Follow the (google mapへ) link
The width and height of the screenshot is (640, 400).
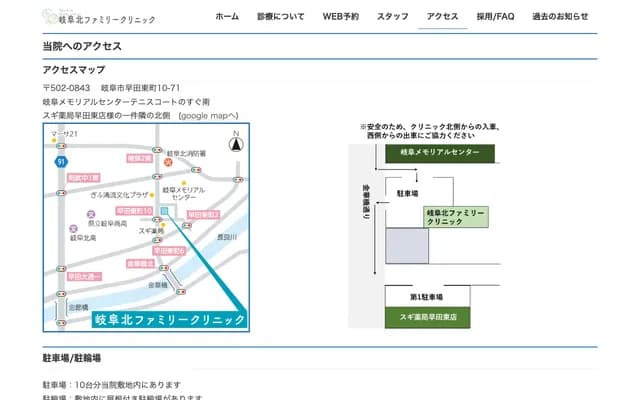(208, 116)
